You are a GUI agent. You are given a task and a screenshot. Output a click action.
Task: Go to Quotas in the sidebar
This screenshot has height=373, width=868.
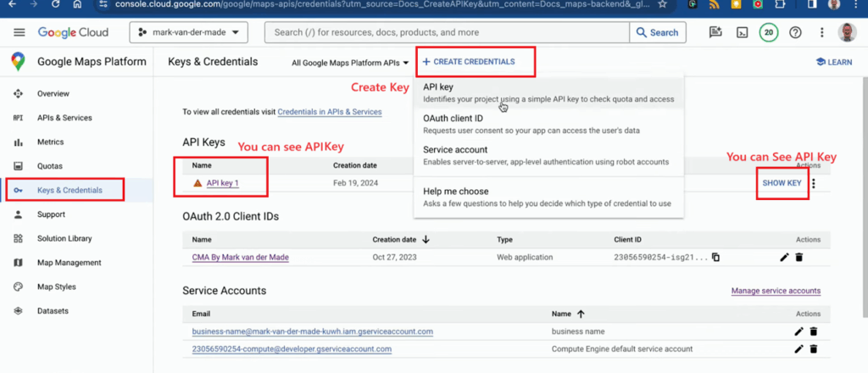point(49,166)
